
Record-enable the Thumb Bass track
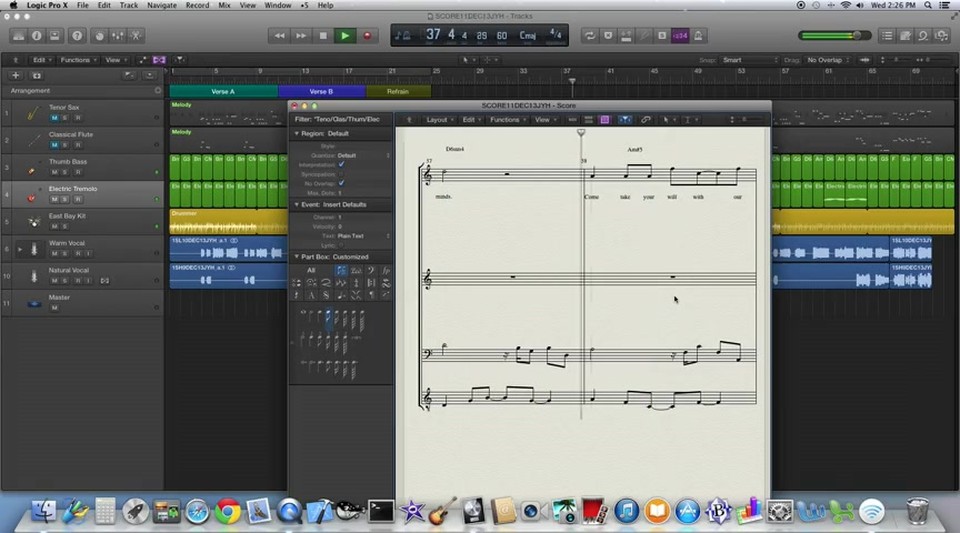tap(78, 172)
